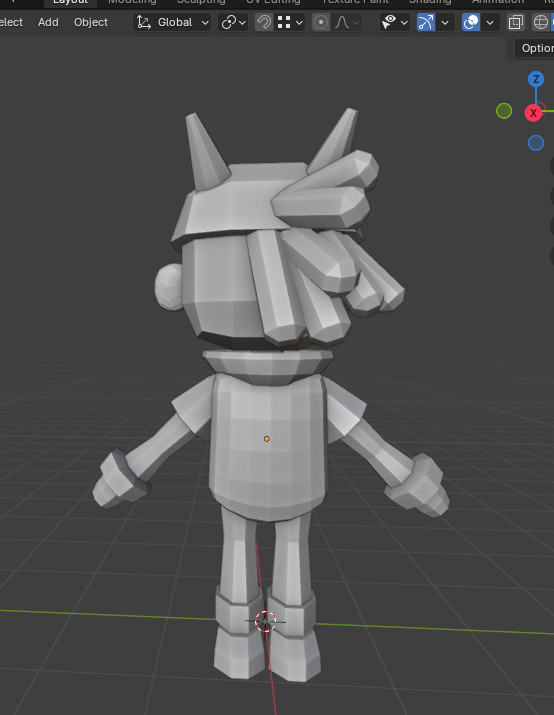Open the Pivot Point dropdown
Image resolution: width=554 pixels, height=715 pixels.
pos(233,22)
